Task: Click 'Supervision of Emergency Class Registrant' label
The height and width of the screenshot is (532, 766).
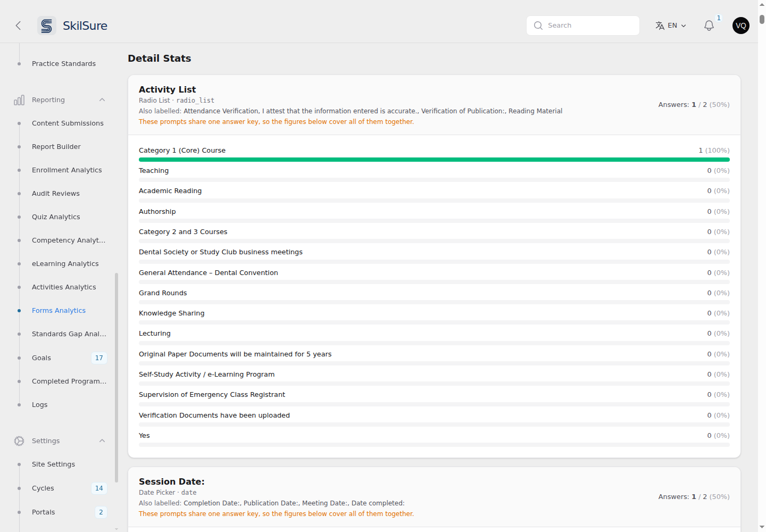Action: [x=212, y=395]
